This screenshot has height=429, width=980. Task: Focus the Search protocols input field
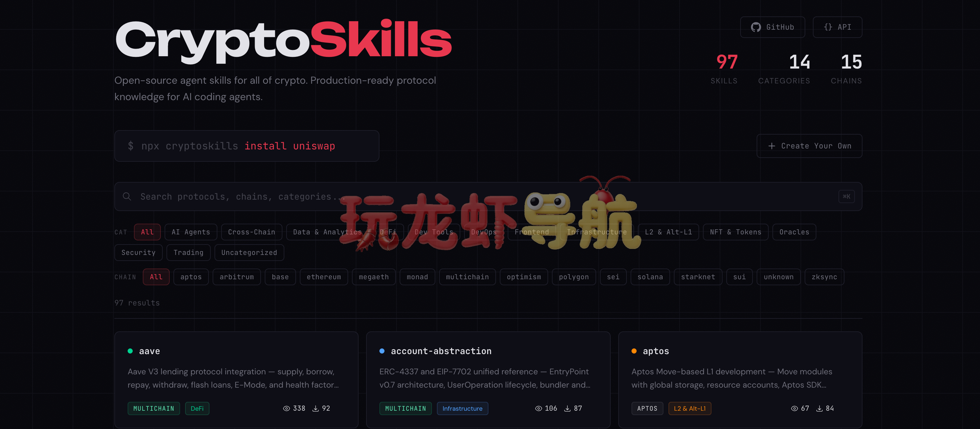point(488,196)
